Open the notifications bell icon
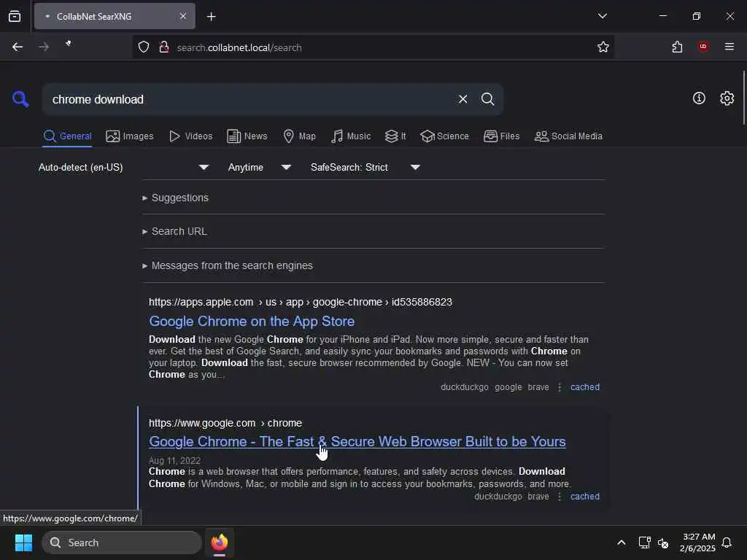The image size is (747, 560). [x=727, y=542]
